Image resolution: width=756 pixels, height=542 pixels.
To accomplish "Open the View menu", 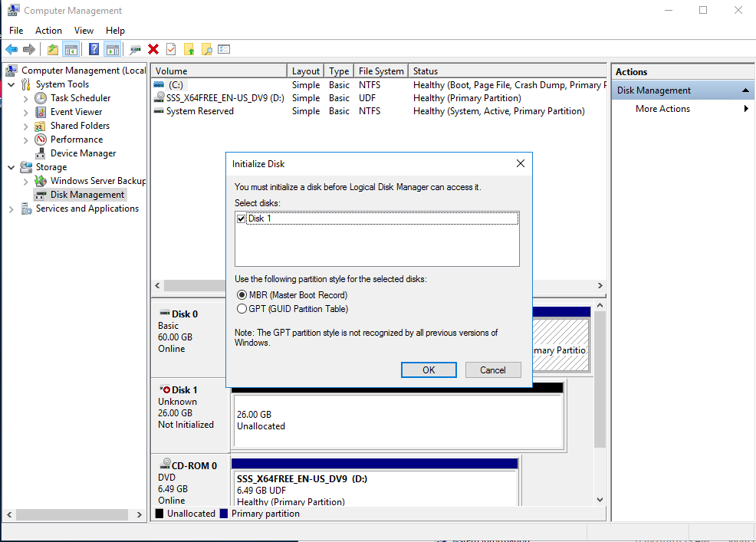I will pyautogui.click(x=84, y=31).
